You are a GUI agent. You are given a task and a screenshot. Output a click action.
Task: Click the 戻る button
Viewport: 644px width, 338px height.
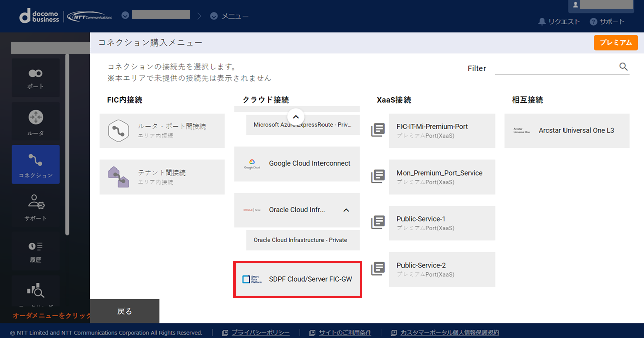coord(124,311)
